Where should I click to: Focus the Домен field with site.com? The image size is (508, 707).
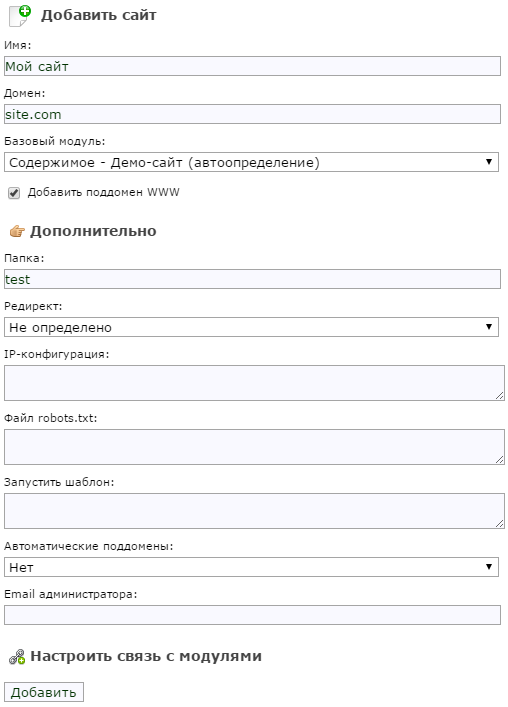point(252,114)
